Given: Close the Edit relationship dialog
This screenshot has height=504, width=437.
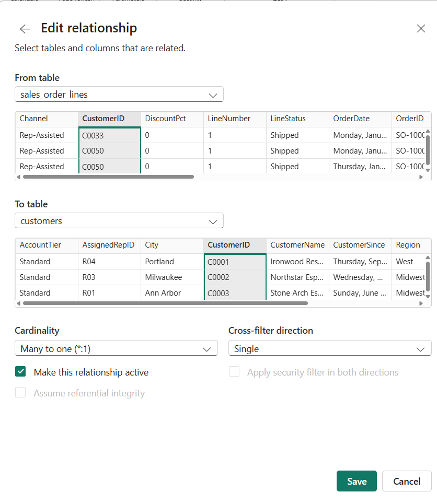Looking at the screenshot, I should tap(421, 29).
